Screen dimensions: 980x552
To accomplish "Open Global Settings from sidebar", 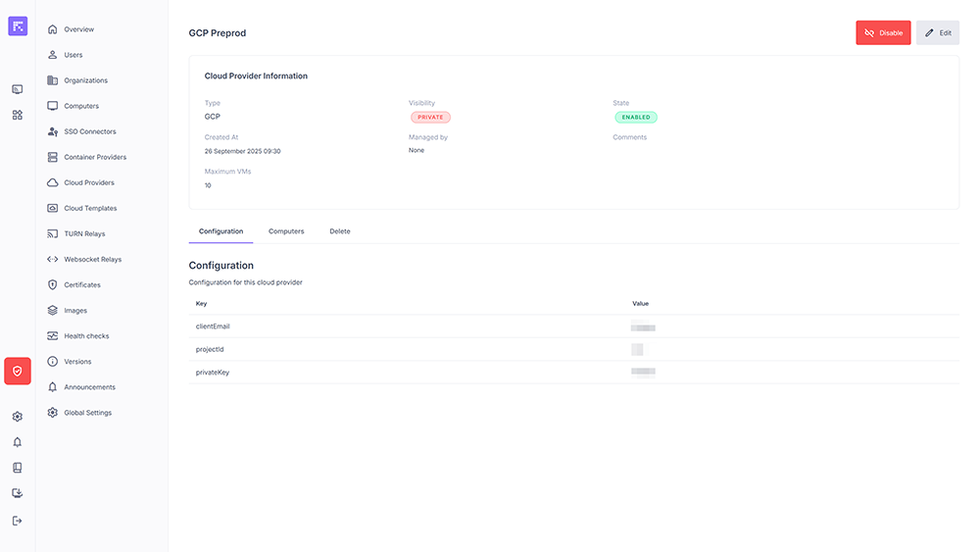I will click(88, 413).
